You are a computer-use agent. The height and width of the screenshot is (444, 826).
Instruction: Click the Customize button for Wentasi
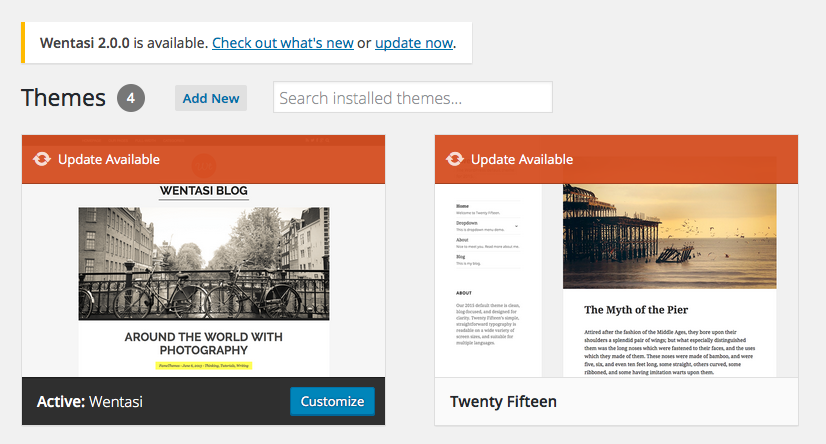[x=332, y=401]
